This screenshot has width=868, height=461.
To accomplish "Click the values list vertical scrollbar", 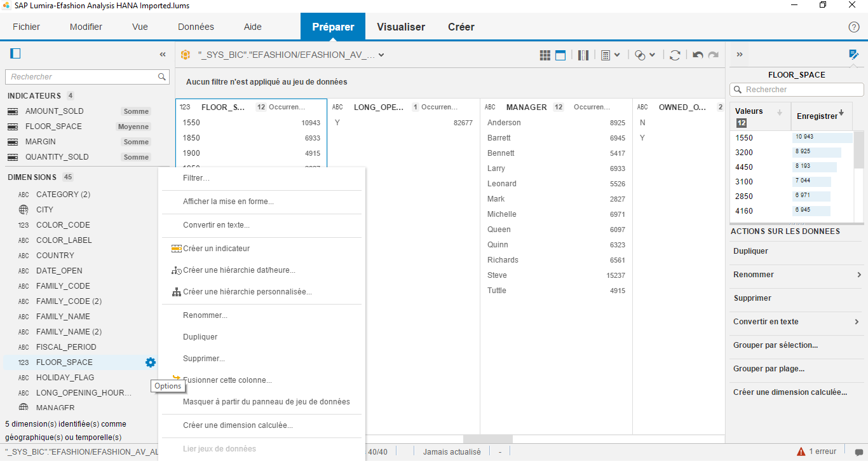I will (x=858, y=149).
